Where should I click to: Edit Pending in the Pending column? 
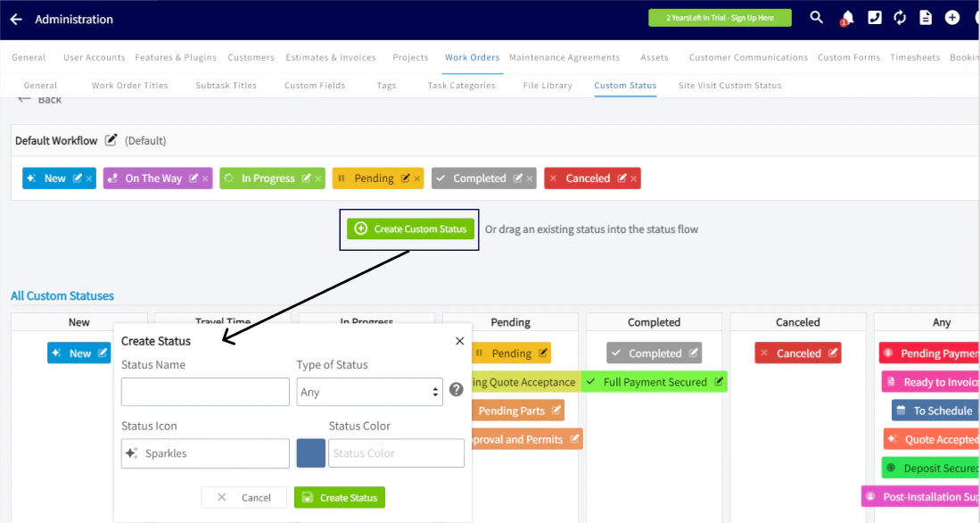(x=543, y=353)
